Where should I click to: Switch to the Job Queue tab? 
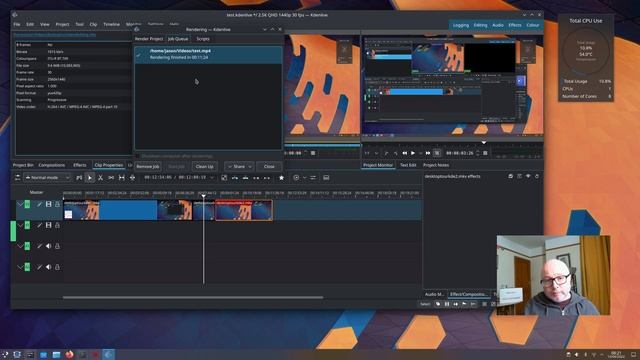pyautogui.click(x=178, y=39)
